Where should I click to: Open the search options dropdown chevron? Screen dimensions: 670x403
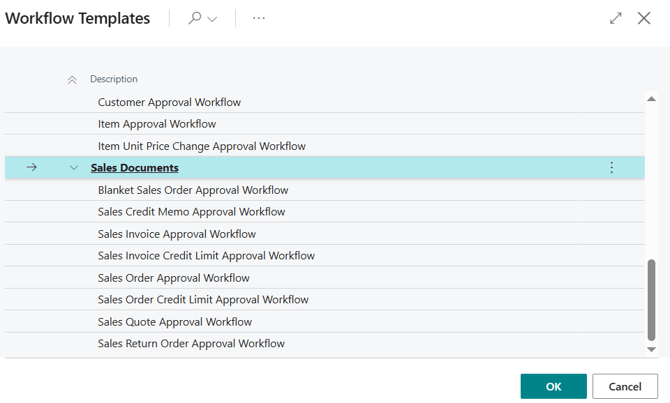coord(212,19)
